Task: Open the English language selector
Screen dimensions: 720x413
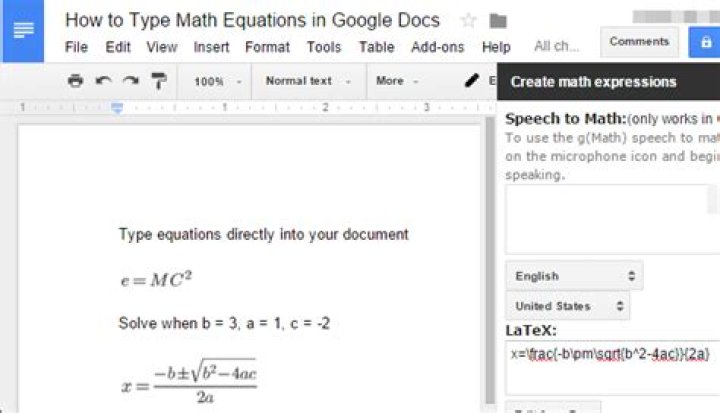Action: 574,276
